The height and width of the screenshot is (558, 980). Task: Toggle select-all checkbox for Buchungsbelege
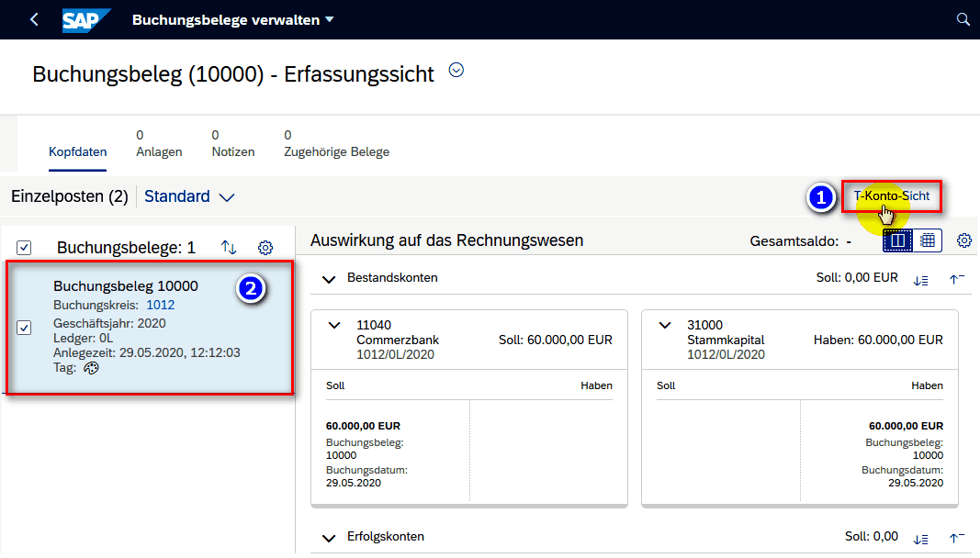tap(25, 248)
